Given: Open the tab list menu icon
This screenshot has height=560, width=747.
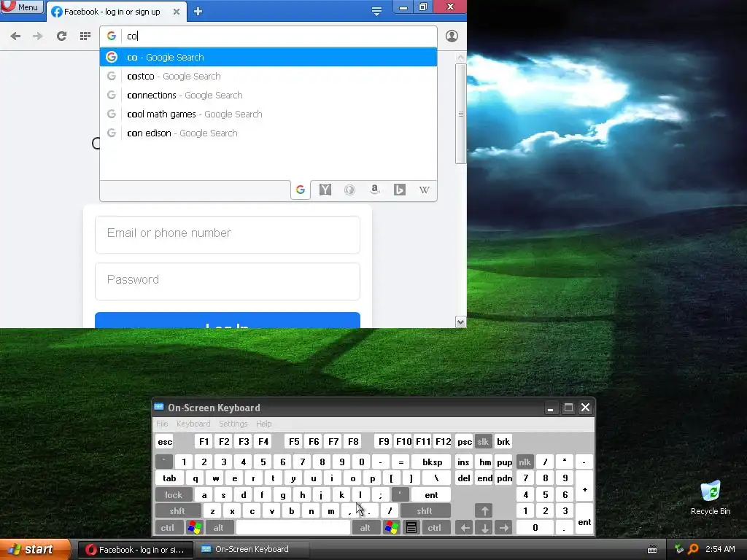Looking at the screenshot, I should [376, 11].
